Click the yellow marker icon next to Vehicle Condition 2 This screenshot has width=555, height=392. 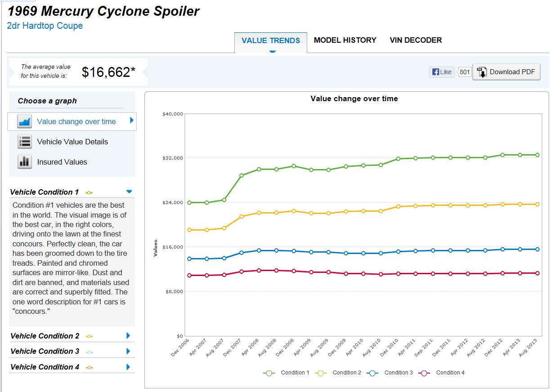point(89,336)
